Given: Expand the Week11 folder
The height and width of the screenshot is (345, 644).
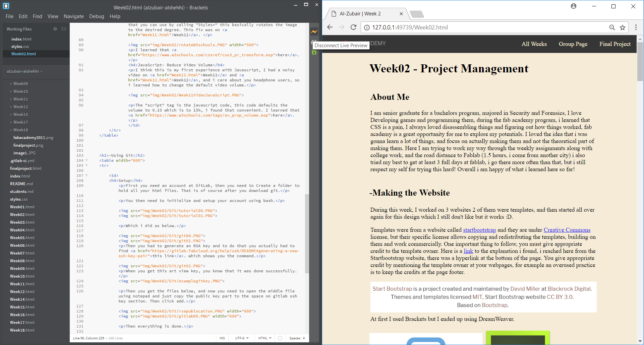Looking at the screenshot, I should (x=11, y=99).
